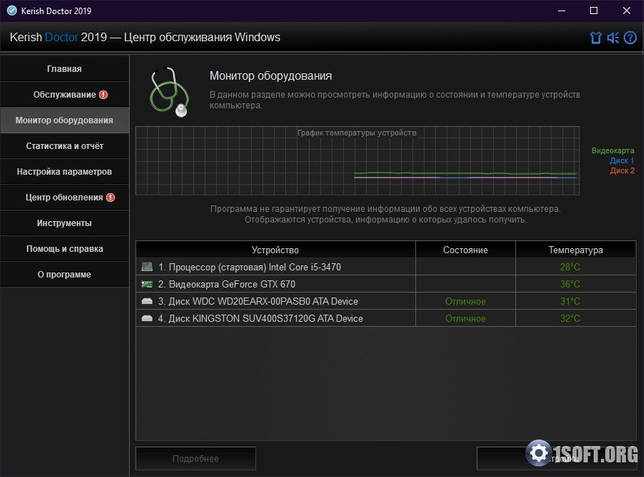The image size is (644, 477).
Task: Click the 32°C Kingston disk temperature
Action: [x=570, y=318]
